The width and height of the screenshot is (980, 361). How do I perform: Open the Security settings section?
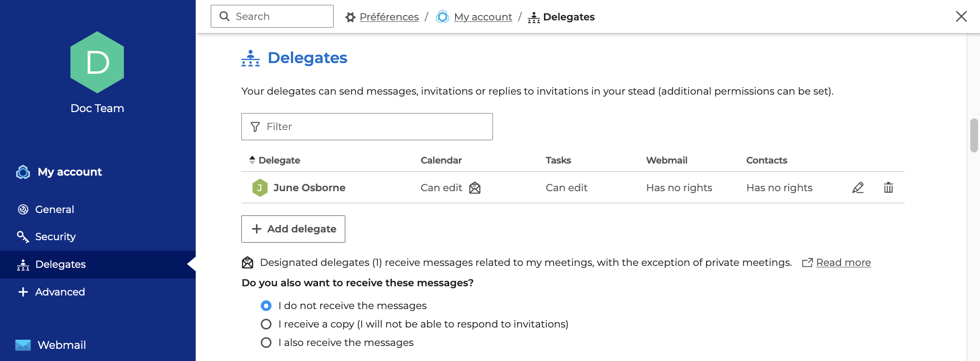pos(55,237)
